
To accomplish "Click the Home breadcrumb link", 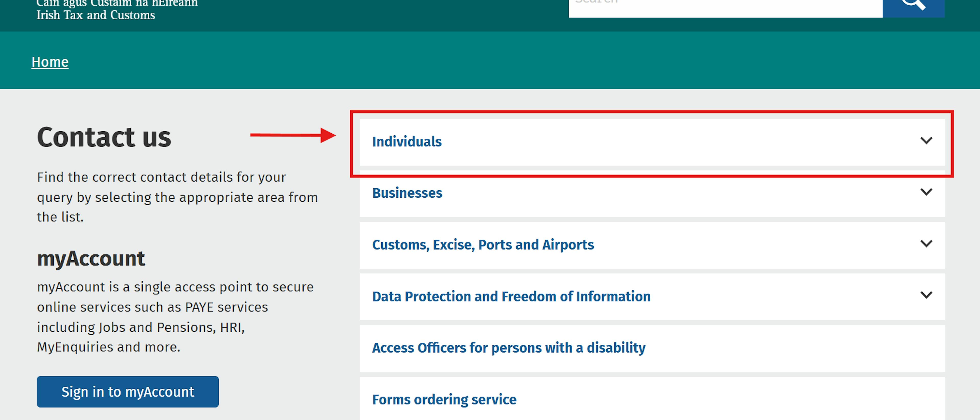I will point(50,62).
